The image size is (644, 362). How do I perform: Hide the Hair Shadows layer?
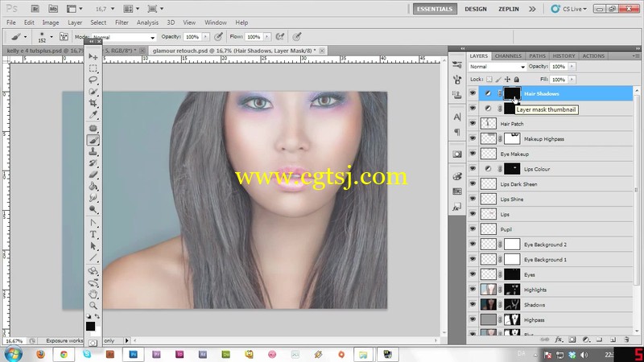pos(473,93)
